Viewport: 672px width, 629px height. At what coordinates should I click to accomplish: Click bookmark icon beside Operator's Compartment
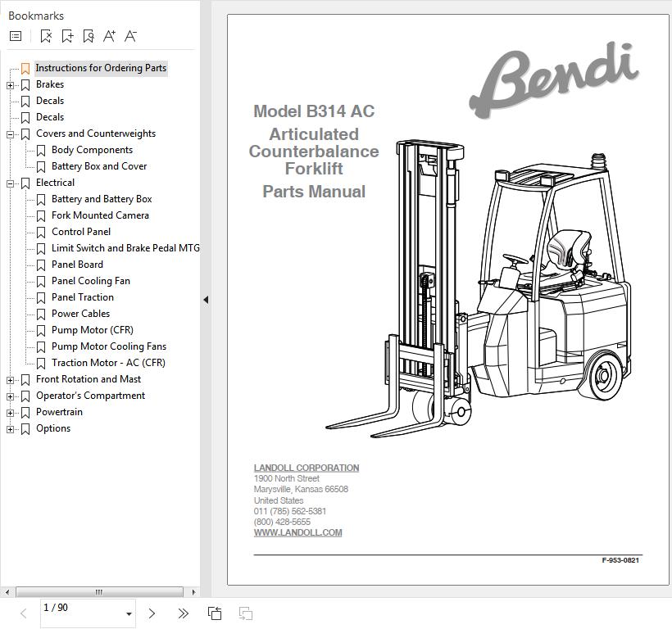click(x=25, y=396)
